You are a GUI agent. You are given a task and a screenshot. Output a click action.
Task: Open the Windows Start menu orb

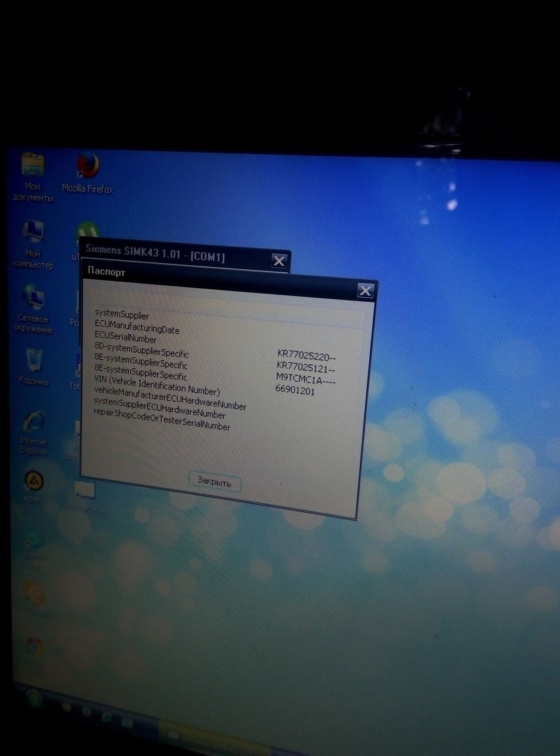click(x=34, y=698)
